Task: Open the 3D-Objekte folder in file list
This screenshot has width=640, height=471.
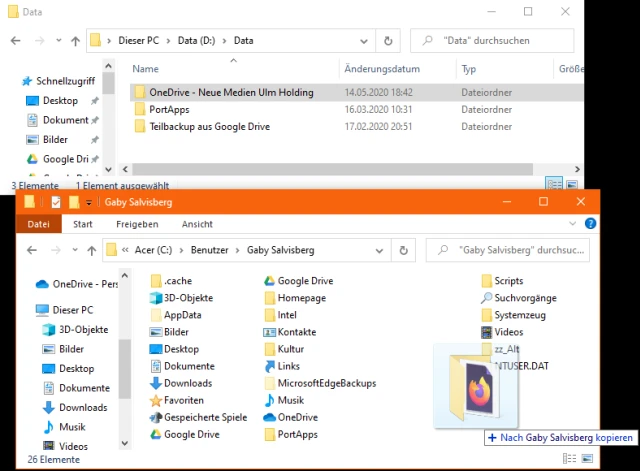Action: click(187, 298)
